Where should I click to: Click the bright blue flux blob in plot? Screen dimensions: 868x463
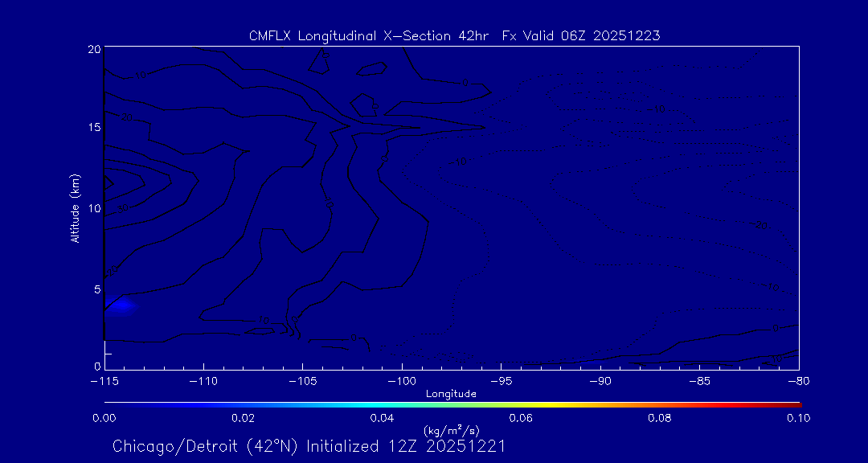pyautogui.click(x=121, y=305)
